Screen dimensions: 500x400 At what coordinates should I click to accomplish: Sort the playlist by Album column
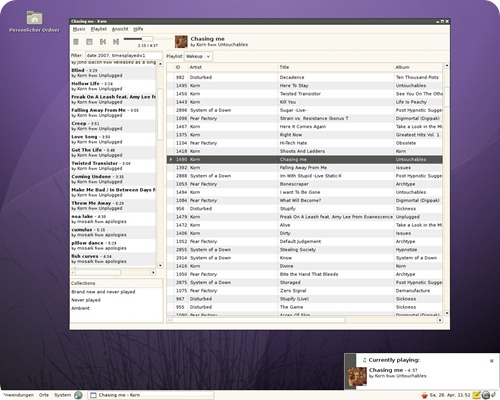pos(418,67)
